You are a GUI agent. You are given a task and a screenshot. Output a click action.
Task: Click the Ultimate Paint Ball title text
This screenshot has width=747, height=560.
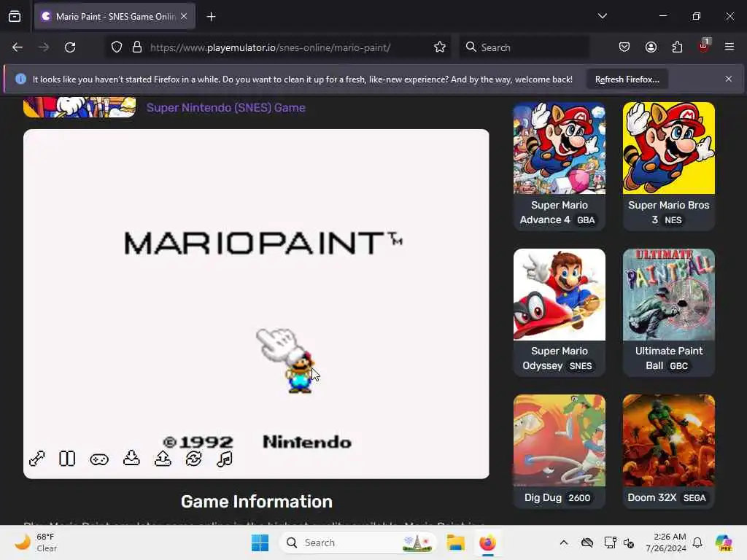tap(668, 358)
